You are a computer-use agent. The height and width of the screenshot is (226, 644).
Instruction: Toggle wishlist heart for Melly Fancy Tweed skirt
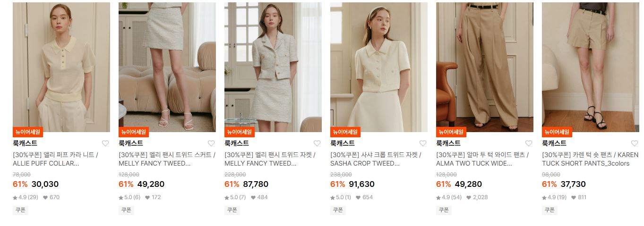pos(211,143)
